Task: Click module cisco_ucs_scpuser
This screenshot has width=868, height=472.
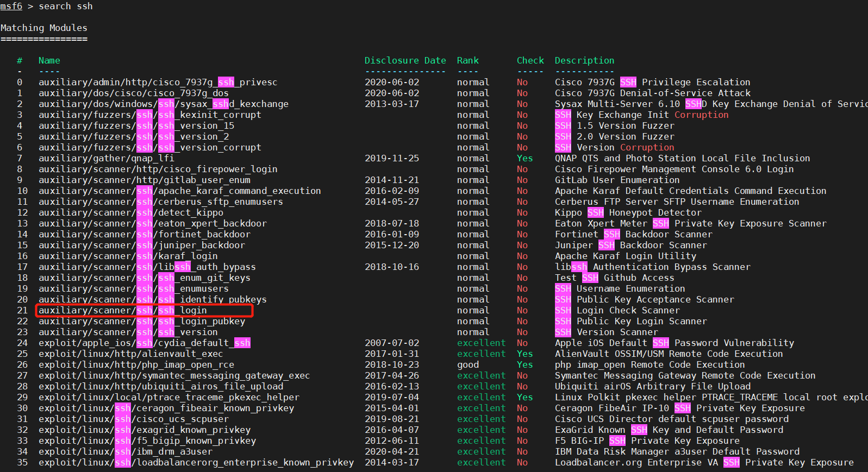Action: pos(134,419)
